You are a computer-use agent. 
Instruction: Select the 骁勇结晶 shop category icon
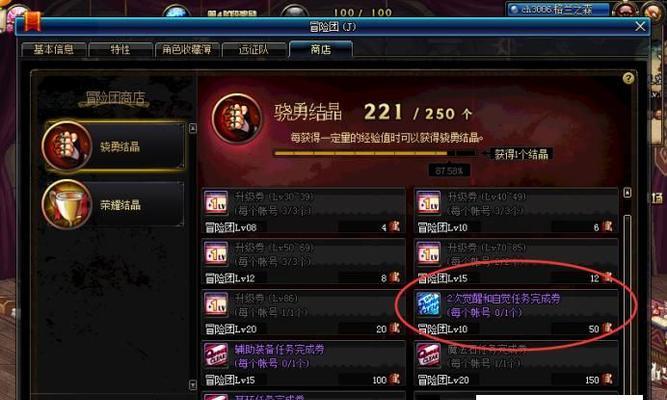point(67,146)
